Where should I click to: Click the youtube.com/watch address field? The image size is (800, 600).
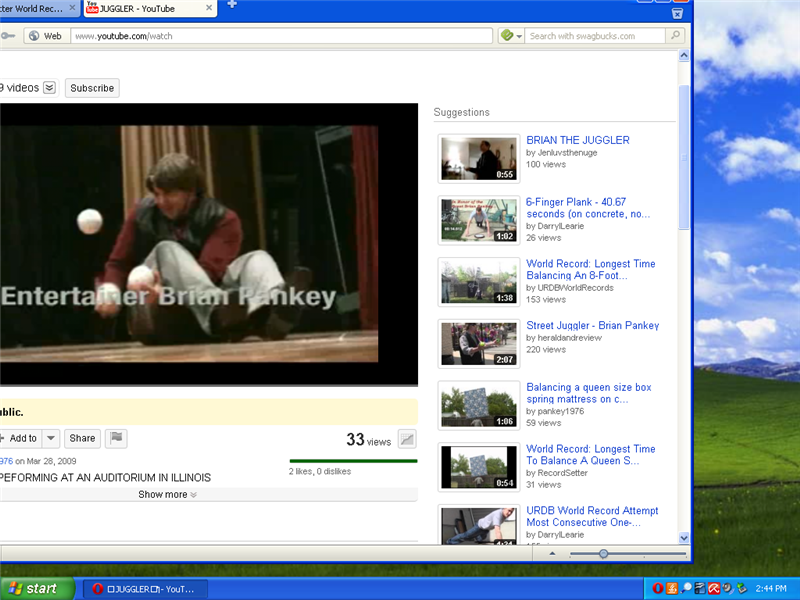coord(282,36)
